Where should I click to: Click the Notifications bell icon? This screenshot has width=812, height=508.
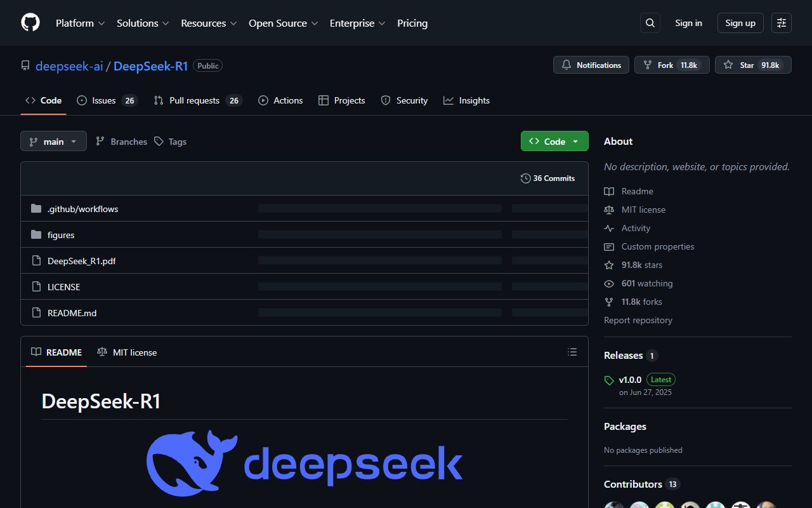[x=566, y=64]
